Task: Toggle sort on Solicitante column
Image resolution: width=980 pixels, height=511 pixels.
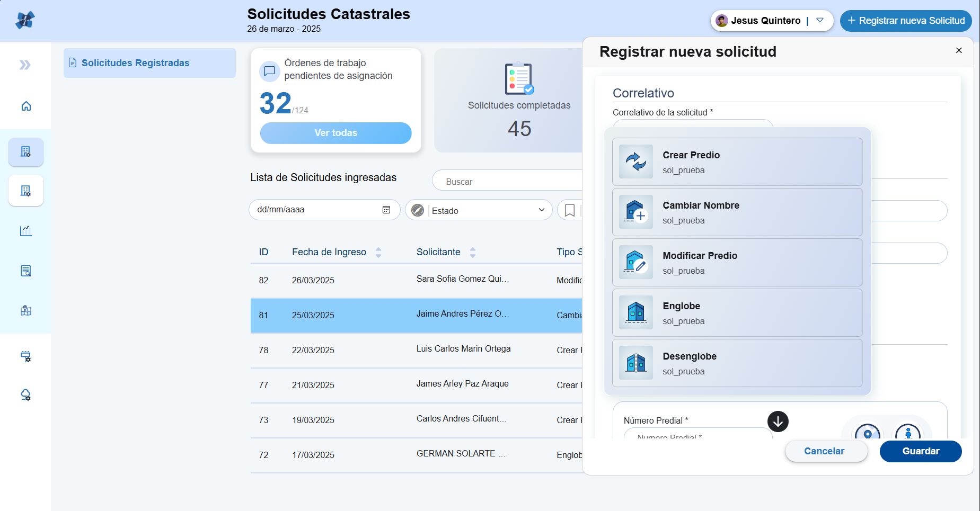Action: [x=473, y=253]
